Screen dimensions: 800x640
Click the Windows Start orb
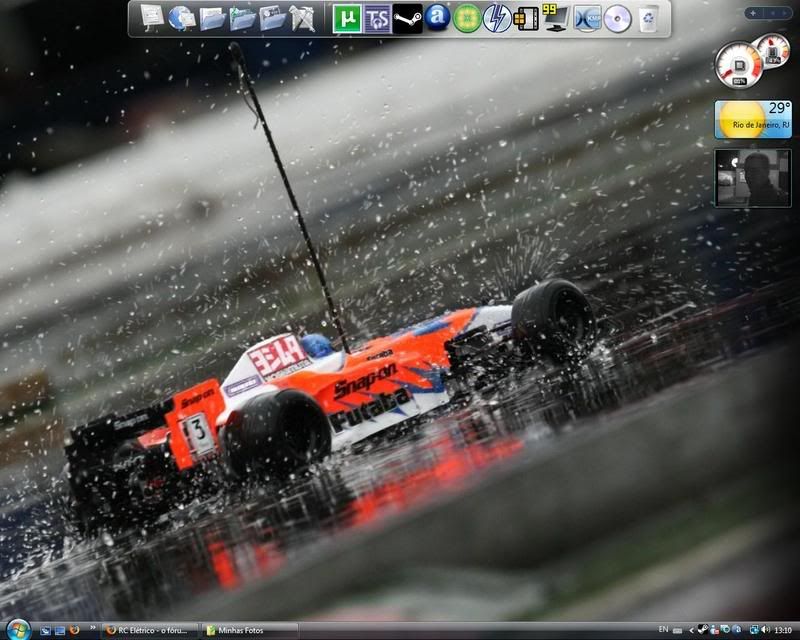[18, 629]
